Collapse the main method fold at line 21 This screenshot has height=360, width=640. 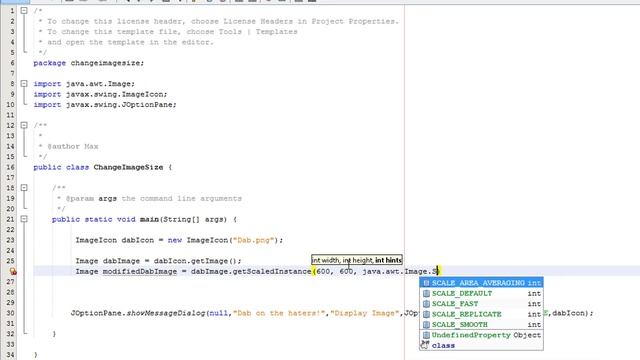click(x=24, y=219)
